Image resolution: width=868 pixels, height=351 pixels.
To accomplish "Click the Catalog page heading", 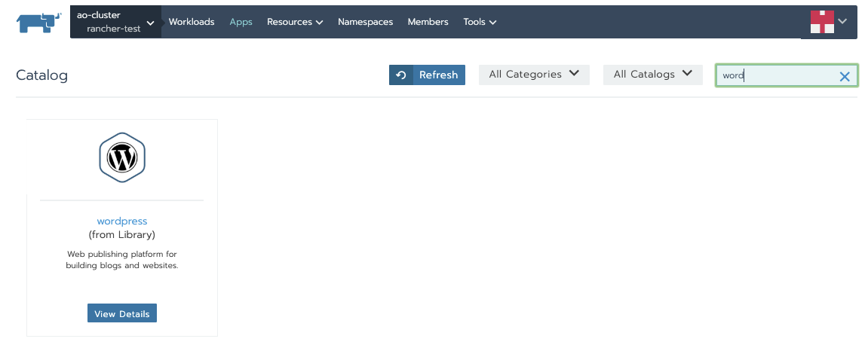I will click(42, 75).
